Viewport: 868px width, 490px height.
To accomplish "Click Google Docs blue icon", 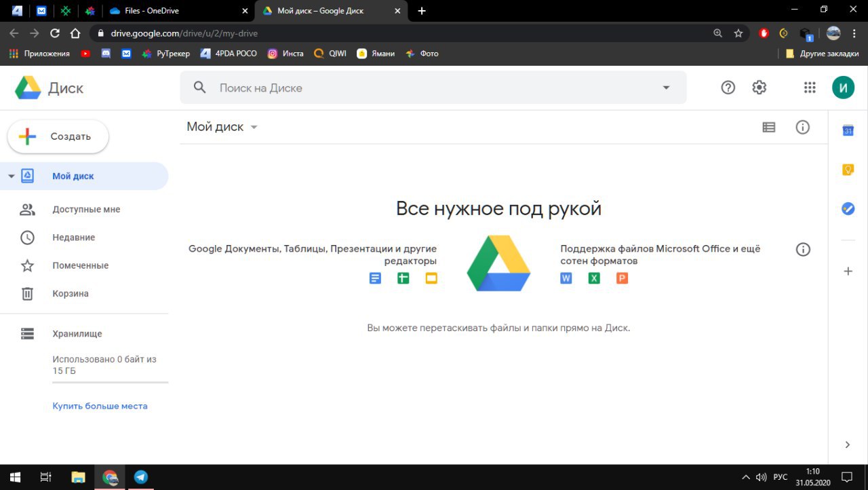I will pyautogui.click(x=375, y=278).
